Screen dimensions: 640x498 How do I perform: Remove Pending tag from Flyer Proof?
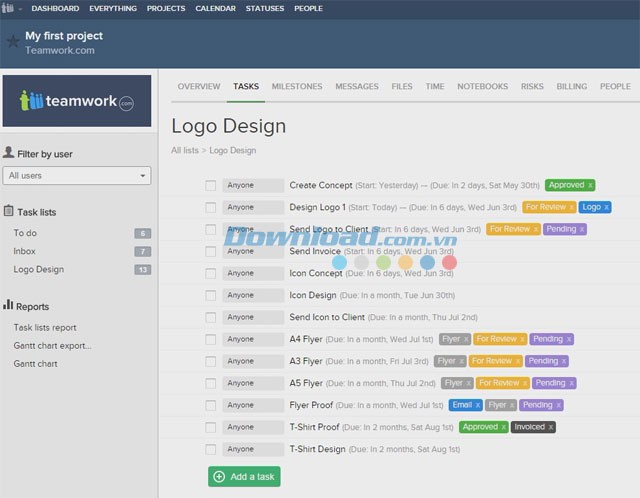(558, 405)
